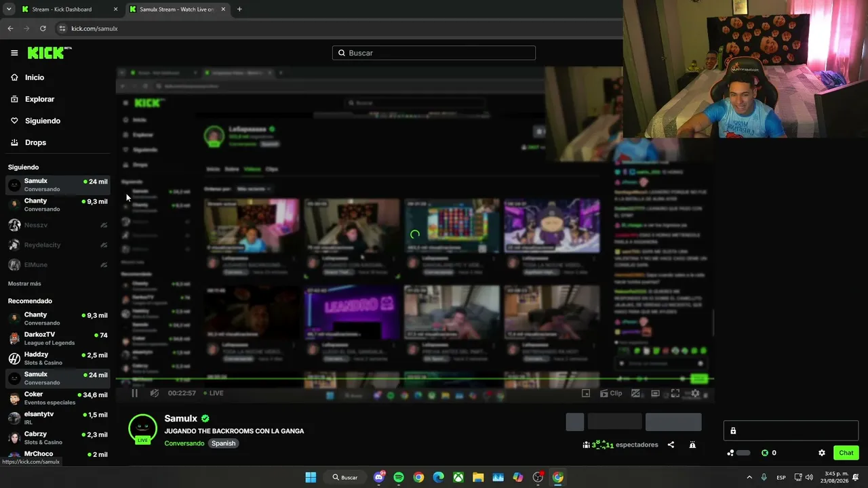Switch the ESP keyboard language indicator
The width and height of the screenshot is (868, 488).
coord(781,477)
